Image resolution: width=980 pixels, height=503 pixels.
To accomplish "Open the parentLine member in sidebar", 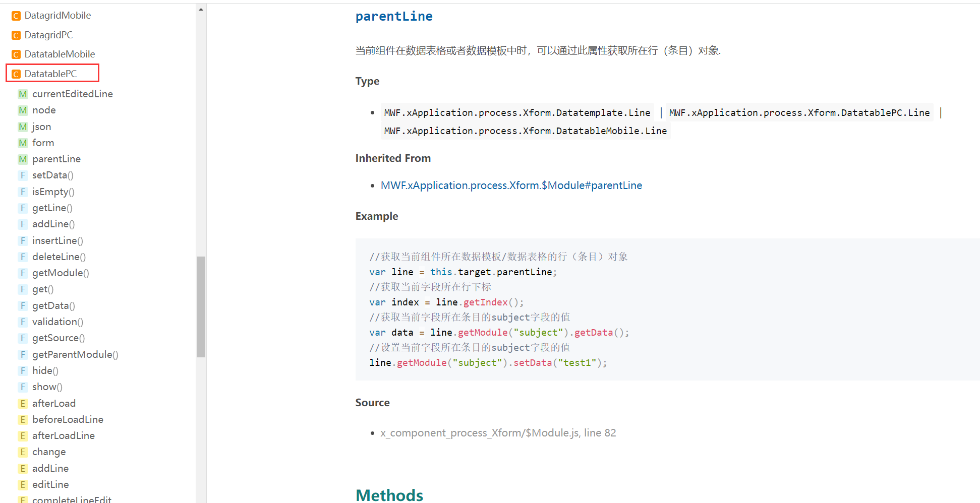I will (56, 159).
